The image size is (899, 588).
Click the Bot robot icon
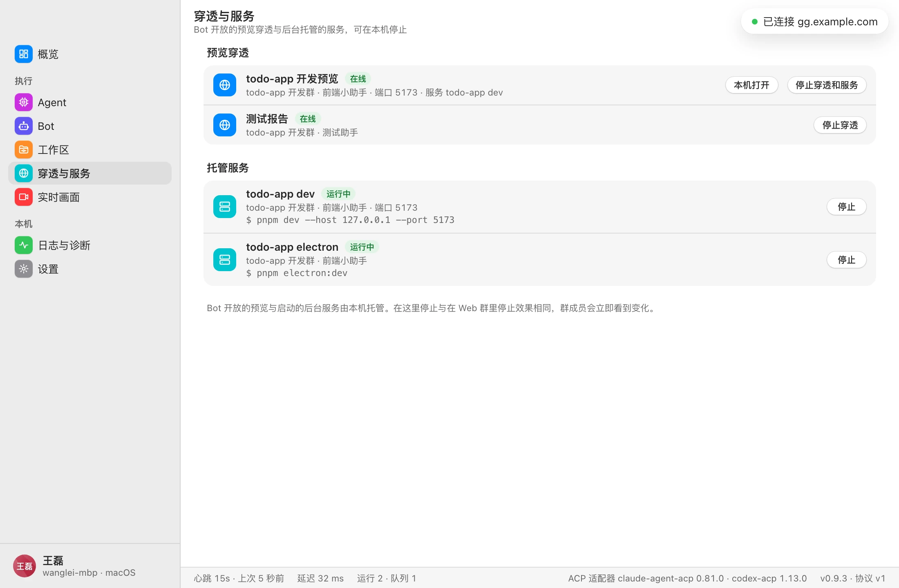tap(24, 126)
